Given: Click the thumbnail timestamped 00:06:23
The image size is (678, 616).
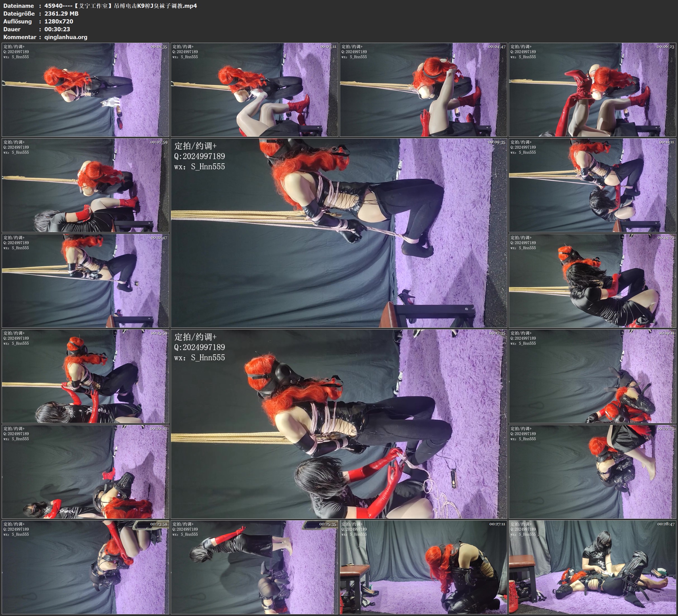Looking at the screenshot, I should click(x=592, y=89).
